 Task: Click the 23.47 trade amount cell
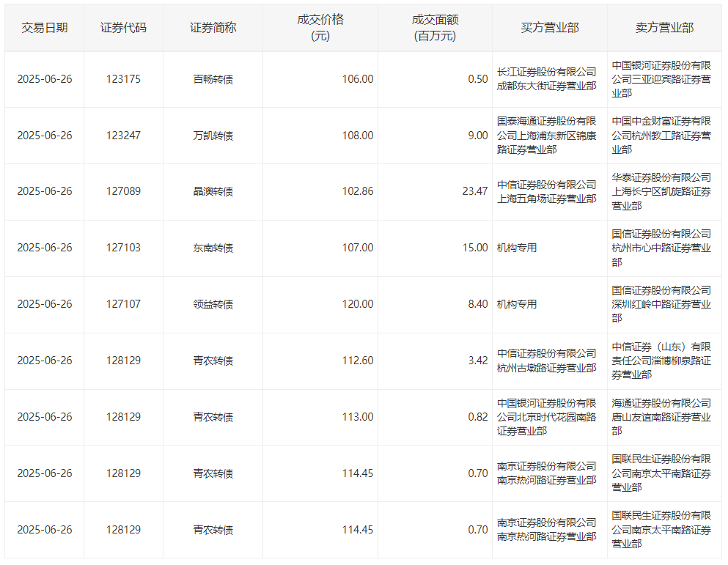[x=474, y=191]
